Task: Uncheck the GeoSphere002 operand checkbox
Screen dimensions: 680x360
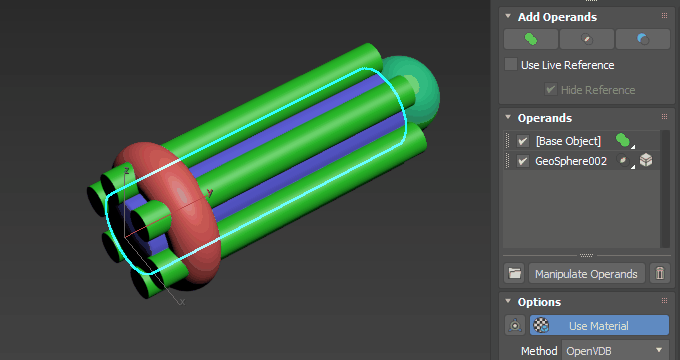Action: click(x=523, y=161)
